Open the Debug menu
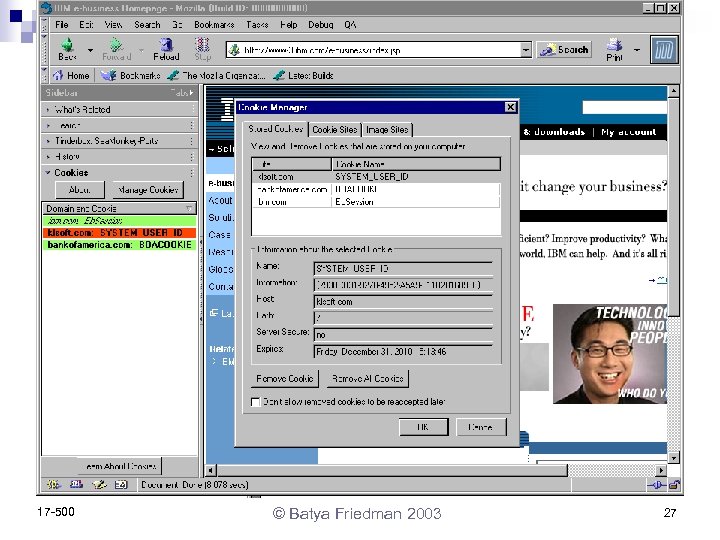 pos(321,25)
